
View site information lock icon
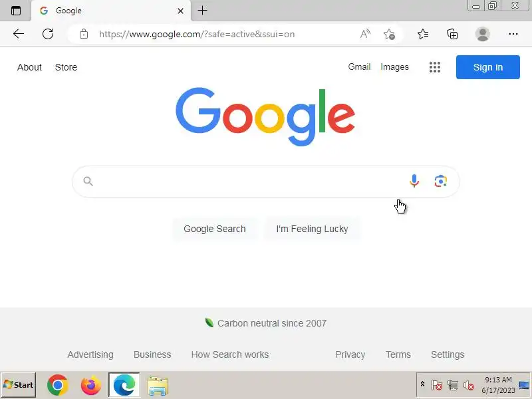(84, 34)
